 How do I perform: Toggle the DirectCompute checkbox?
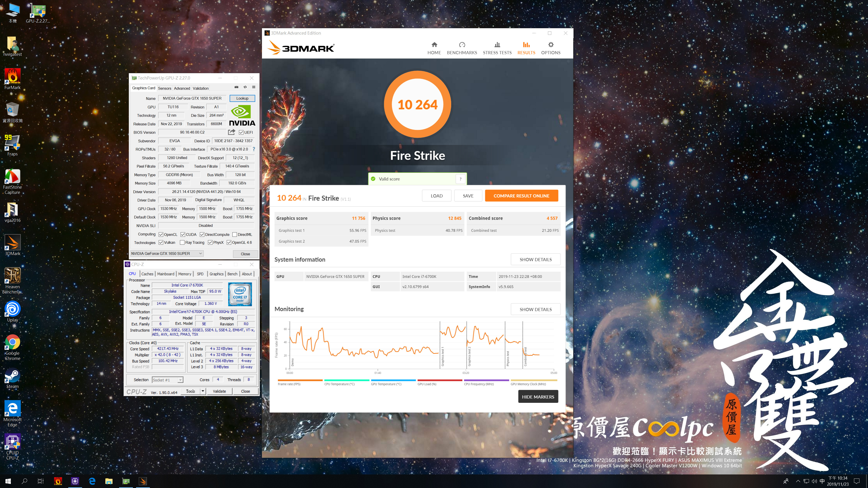tap(202, 235)
